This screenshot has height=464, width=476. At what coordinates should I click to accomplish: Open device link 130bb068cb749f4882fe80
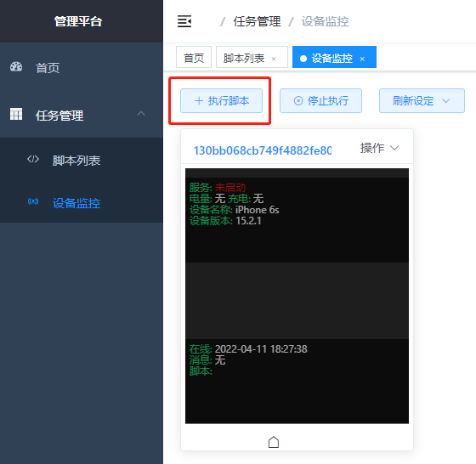point(263,150)
